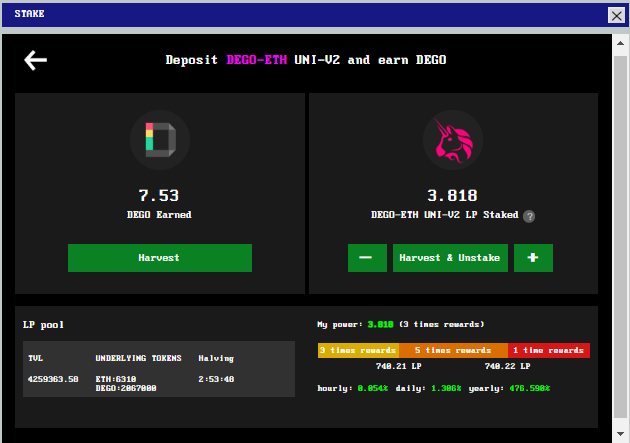Click the STAKE window title text
Screen dimensions: 630x443
29,14
